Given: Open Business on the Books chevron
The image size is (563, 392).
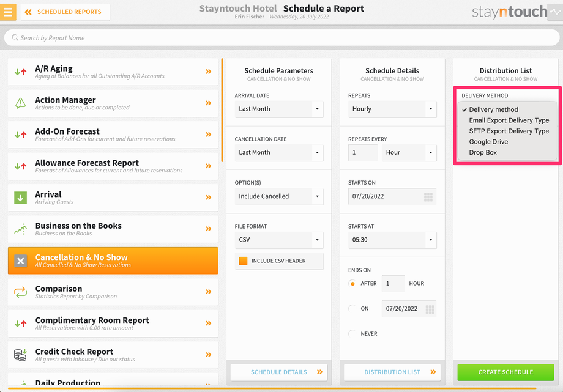Looking at the screenshot, I should 208,229.
